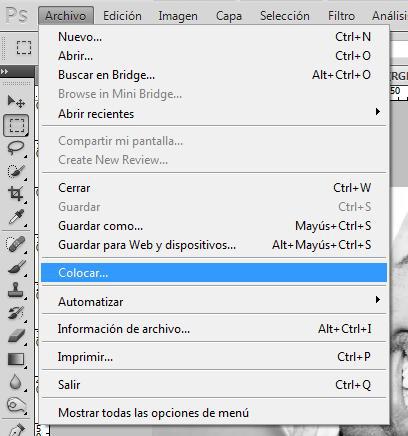Select the Clone Stamp tool
The image size is (408, 436).
tap(16, 290)
